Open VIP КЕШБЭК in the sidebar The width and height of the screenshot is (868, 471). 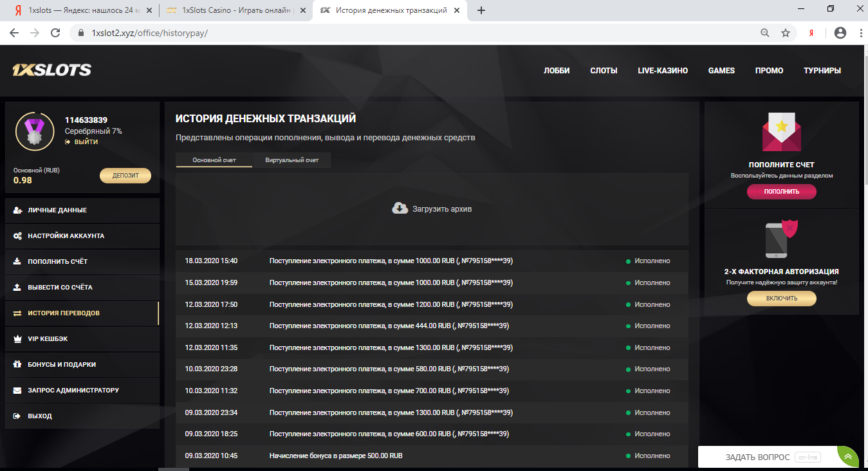pyautogui.click(x=82, y=339)
